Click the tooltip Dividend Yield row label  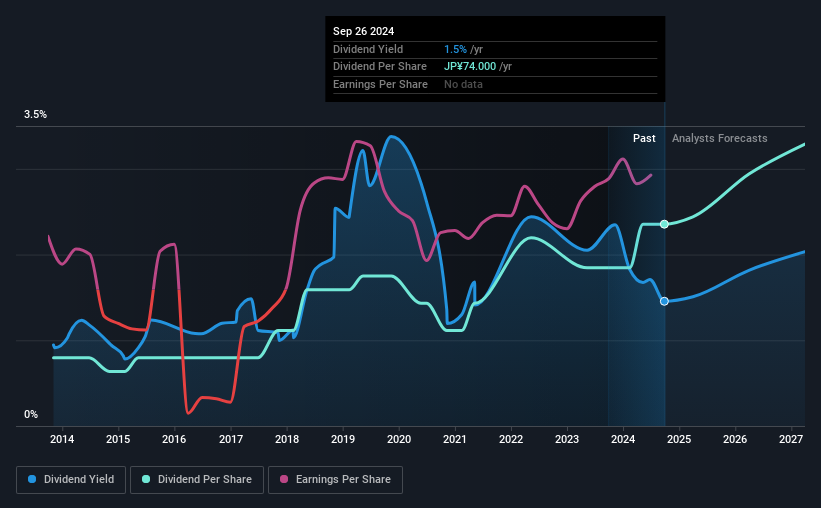(x=368, y=49)
